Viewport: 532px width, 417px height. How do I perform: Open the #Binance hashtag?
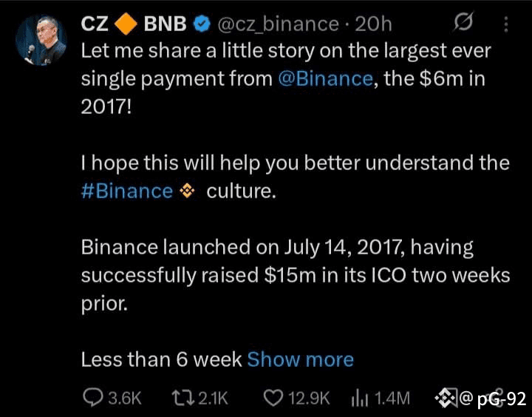coord(126,191)
